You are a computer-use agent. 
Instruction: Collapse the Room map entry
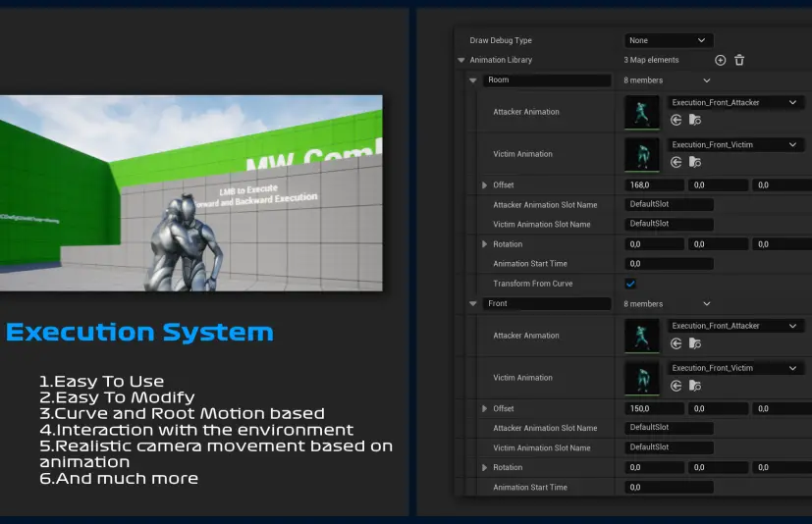pos(472,80)
